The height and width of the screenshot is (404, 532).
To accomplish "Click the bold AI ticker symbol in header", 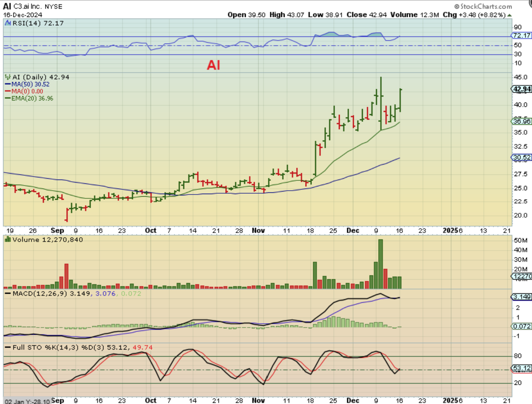I will [x=7, y=6].
